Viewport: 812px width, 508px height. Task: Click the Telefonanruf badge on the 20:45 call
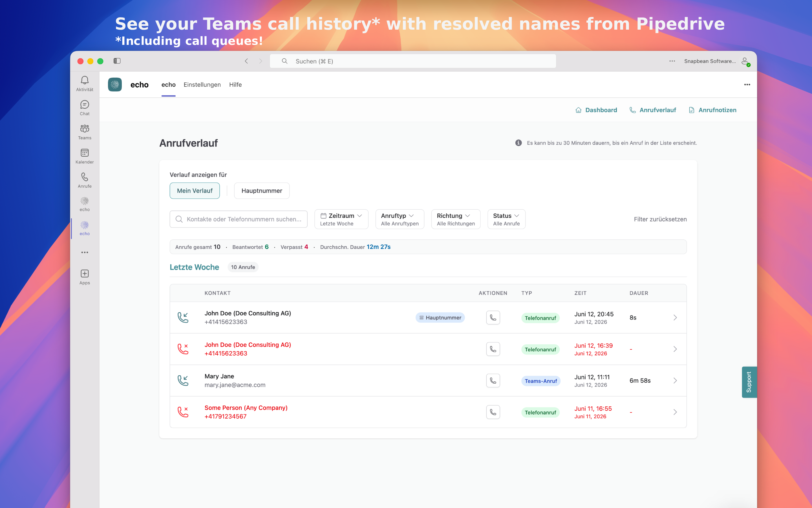click(x=540, y=318)
